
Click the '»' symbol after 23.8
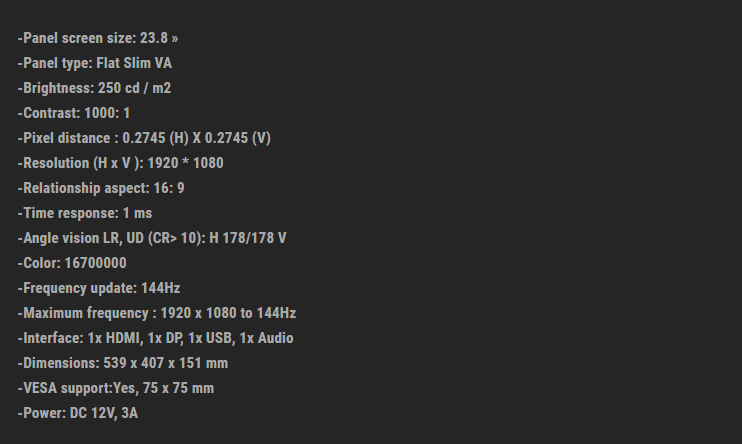175,38
